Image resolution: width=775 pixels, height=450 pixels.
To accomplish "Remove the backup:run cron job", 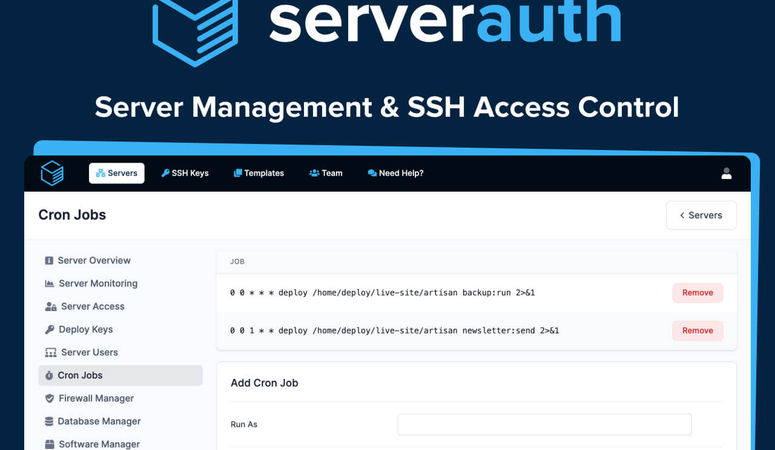I will point(697,293).
